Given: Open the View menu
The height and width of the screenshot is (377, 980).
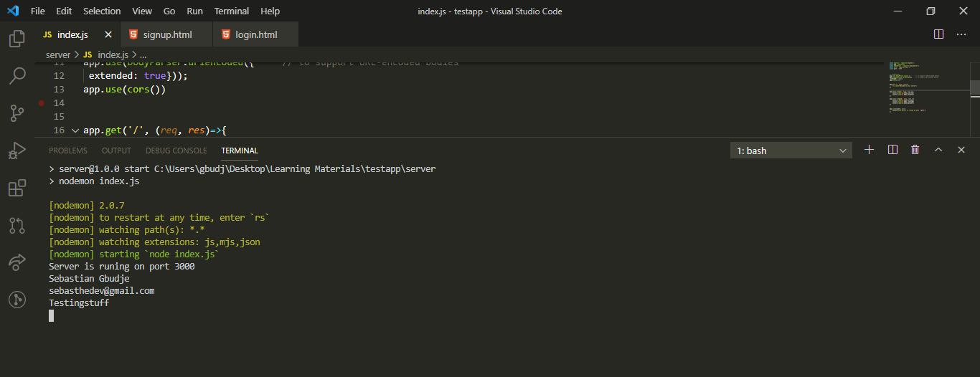Looking at the screenshot, I should click(x=142, y=11).
